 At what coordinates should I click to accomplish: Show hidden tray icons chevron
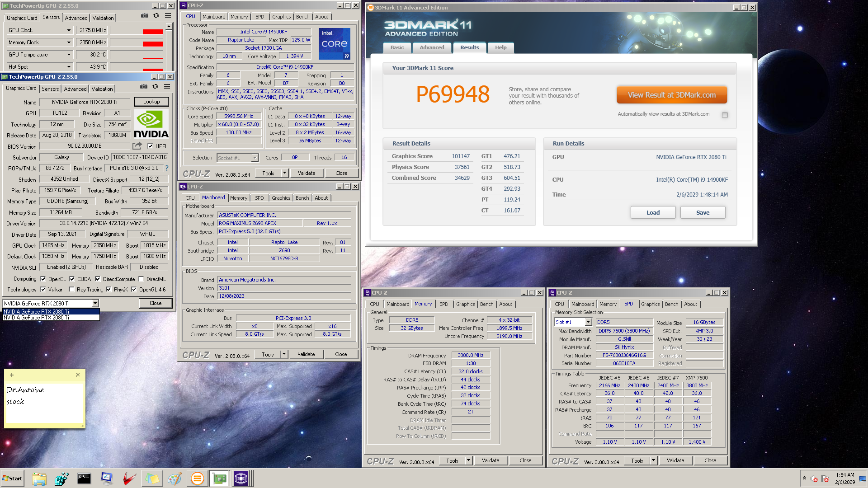[804, 478]
